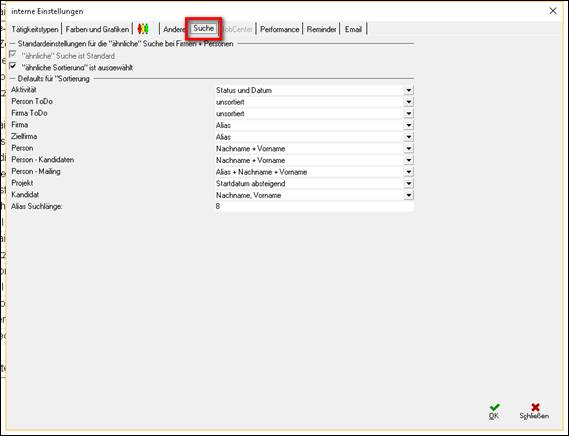Open the Email tab
The width and height of the screenshot is (569, 436).
click(353, 29)
